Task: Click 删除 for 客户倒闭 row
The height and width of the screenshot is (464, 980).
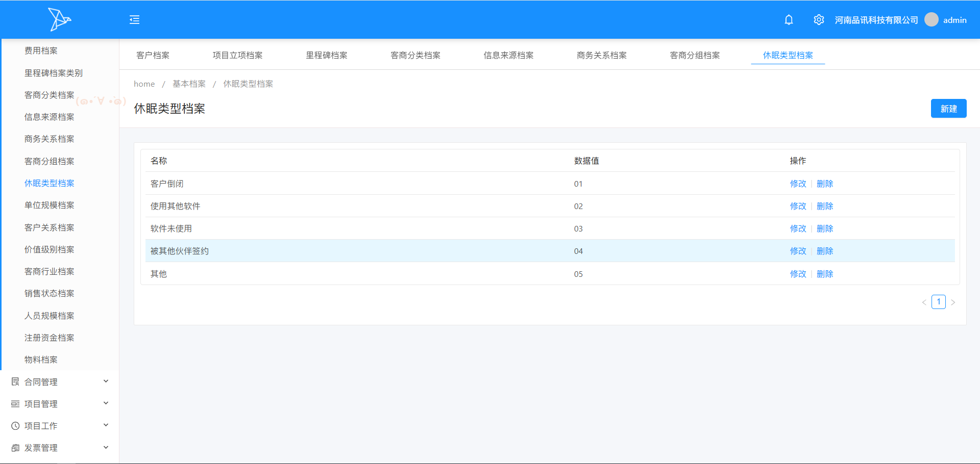Action: 825,184
